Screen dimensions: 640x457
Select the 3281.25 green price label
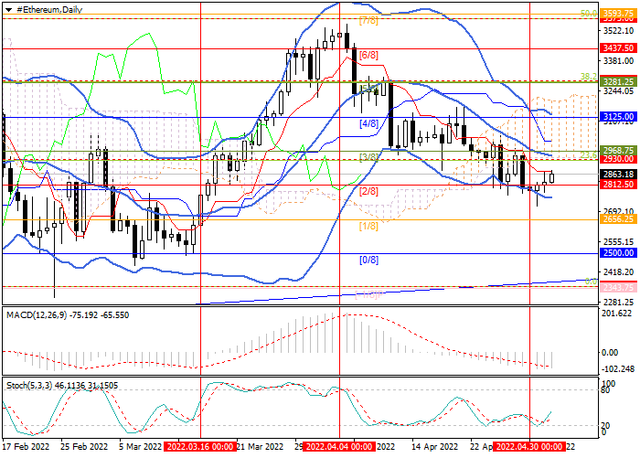point(618,82)
